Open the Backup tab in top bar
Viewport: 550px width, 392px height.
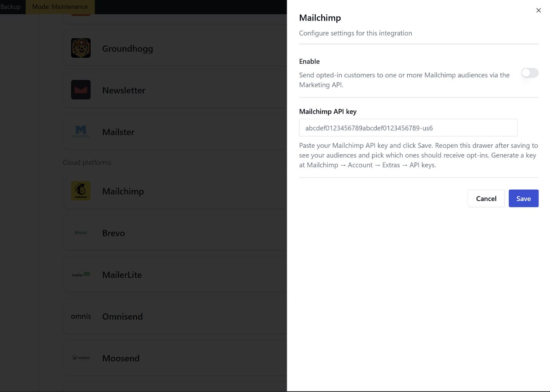coord(11,7)
